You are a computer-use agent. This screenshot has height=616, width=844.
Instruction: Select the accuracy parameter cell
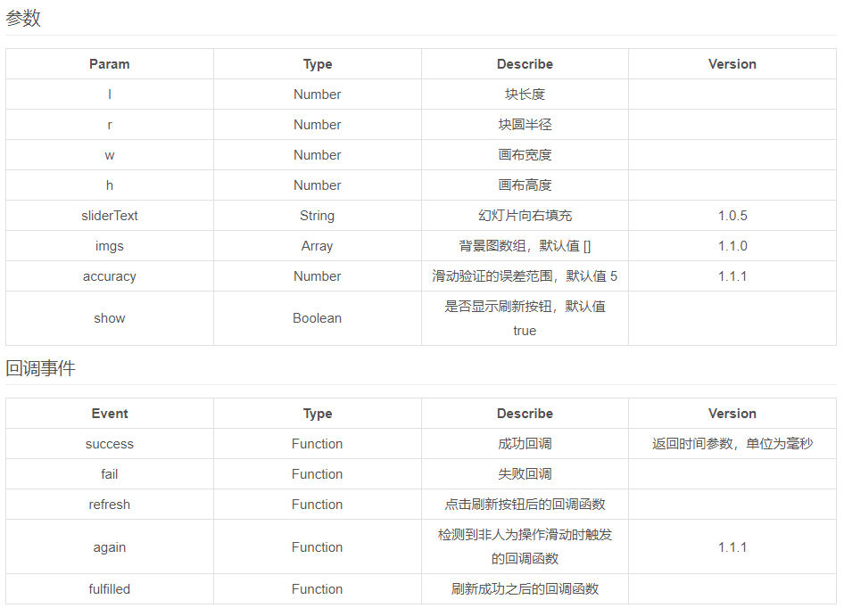tap(110, 276)
